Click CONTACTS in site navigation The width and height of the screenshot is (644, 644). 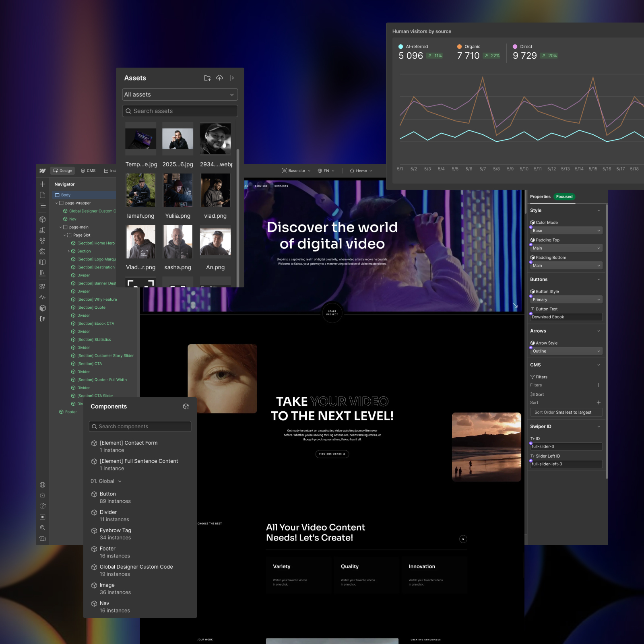click(281, 186)
